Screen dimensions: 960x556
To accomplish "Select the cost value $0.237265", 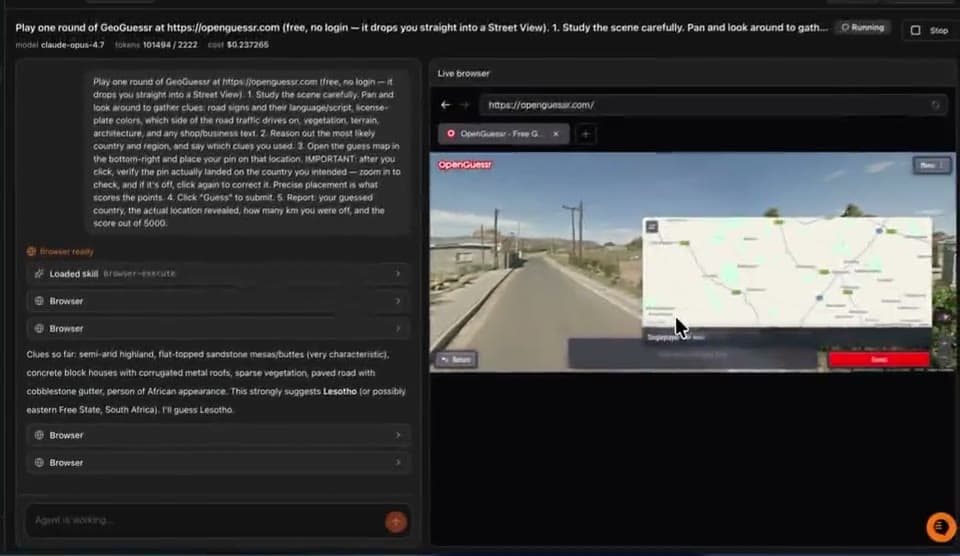I will (x=247, y=45).
